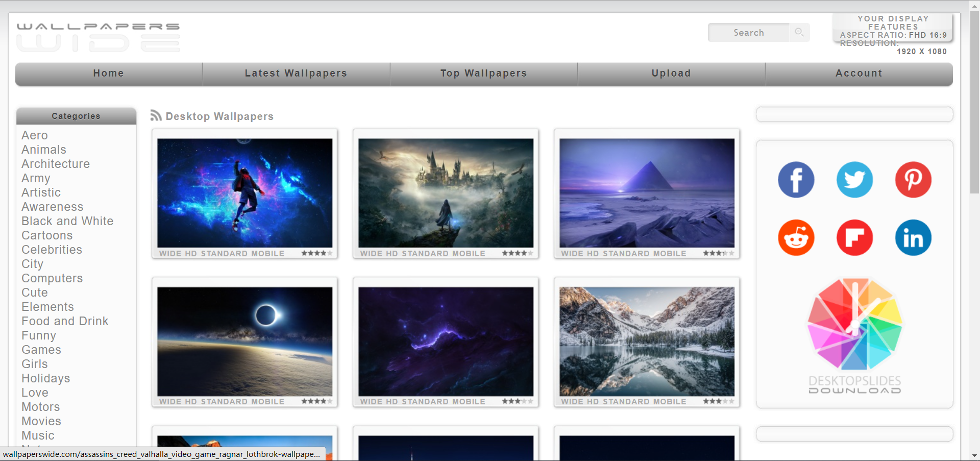Click the browser vertical scrollbar thumb
The width and height of the screenshot is (980, 461).
974,102
